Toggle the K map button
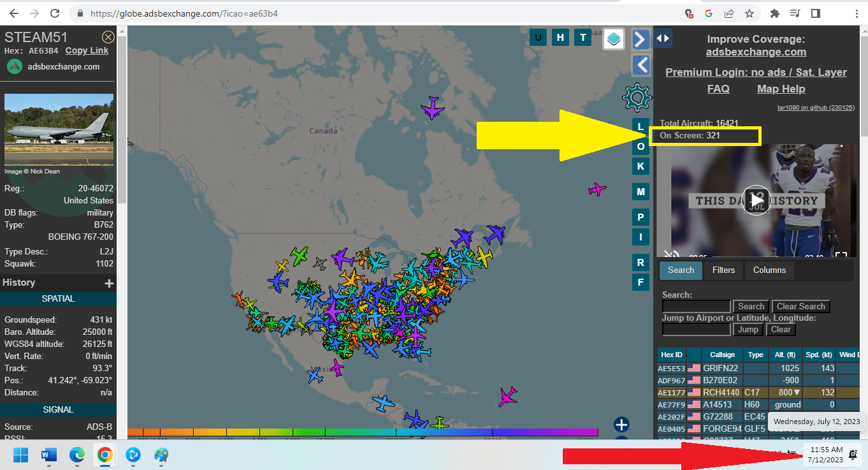 (640, 166)
